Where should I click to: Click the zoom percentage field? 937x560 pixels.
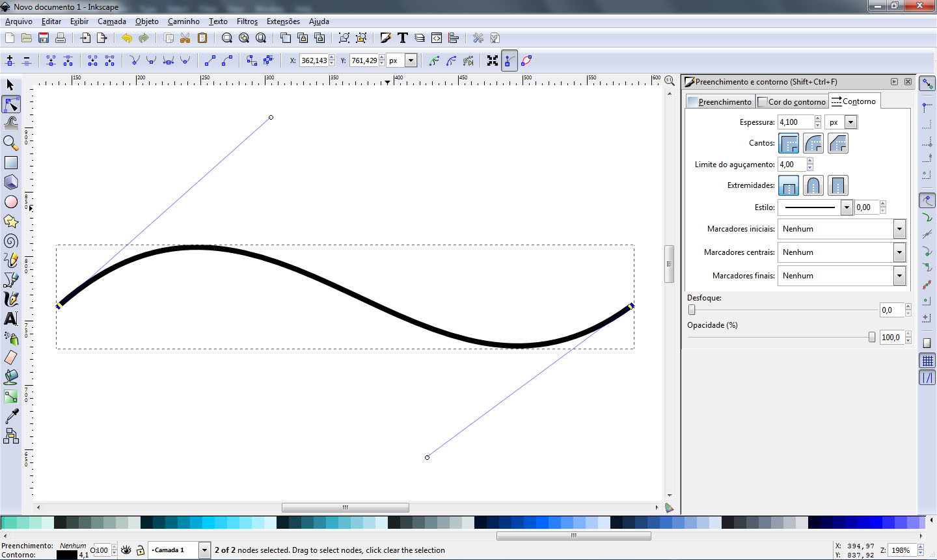click(x=903, y=550)
